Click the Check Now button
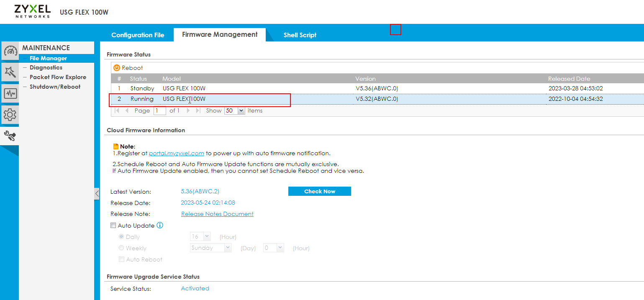Image resolution: width=644 pixels, height=300 pixels. [x=319, y=191]
